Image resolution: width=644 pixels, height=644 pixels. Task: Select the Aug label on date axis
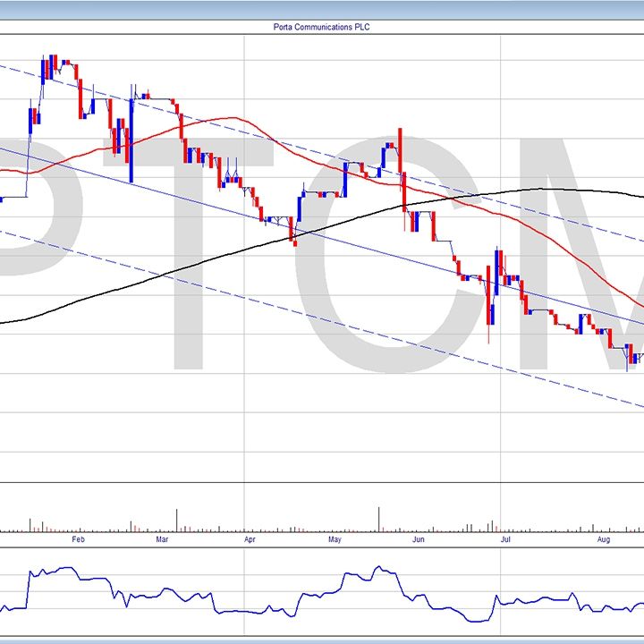pos(604,540)
